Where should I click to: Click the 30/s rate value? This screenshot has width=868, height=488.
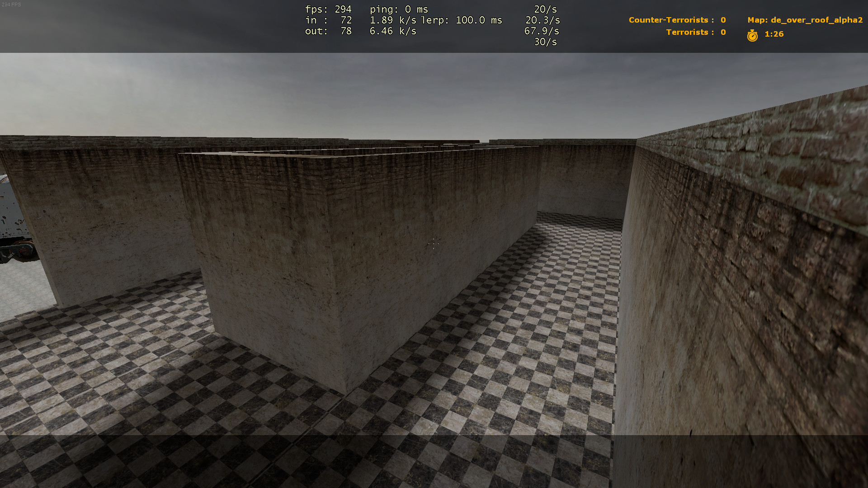tap(545, 42)
